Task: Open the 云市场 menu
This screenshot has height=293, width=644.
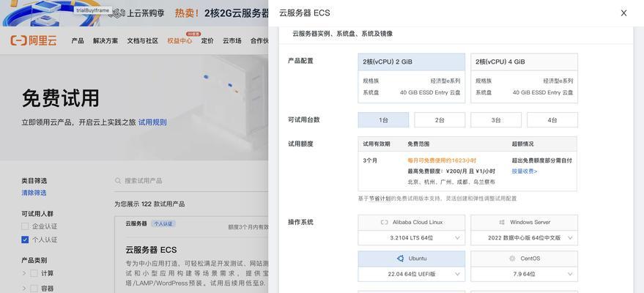Action: tap(232, 40)
